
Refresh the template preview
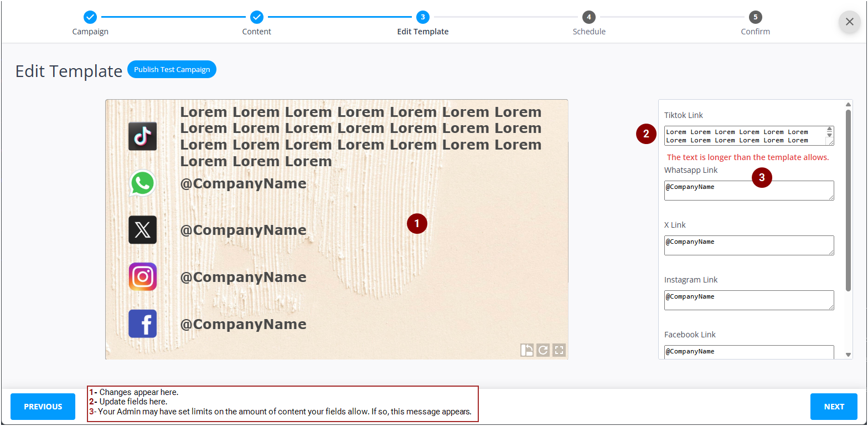(543, 350)
